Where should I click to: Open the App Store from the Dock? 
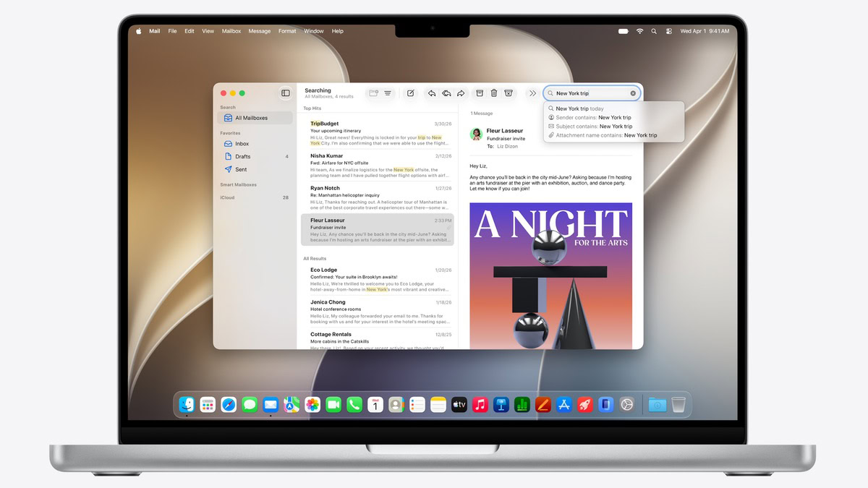coord(564,404)
